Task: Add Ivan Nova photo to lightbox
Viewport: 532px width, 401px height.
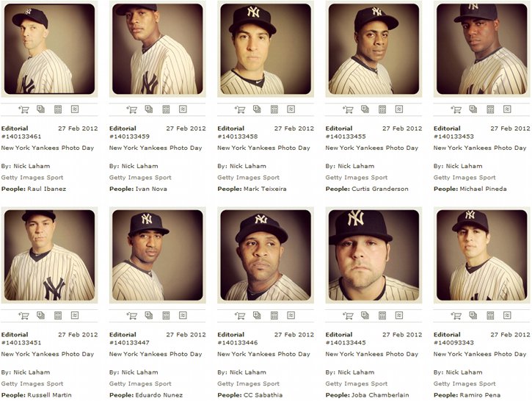Action: [149, 109]
